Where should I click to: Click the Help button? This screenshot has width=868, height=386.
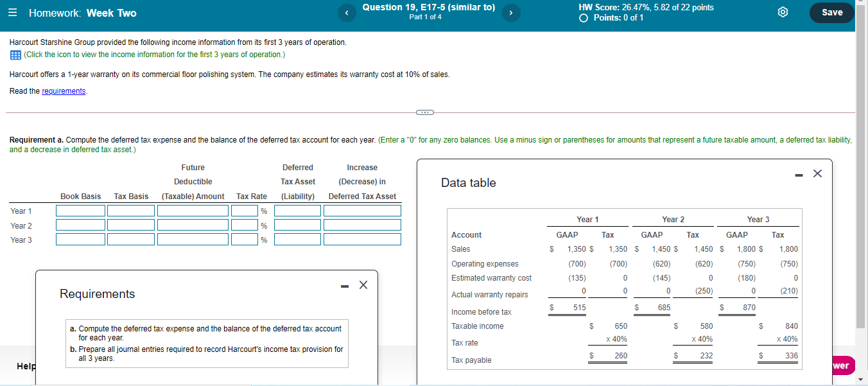pos(26,366)
